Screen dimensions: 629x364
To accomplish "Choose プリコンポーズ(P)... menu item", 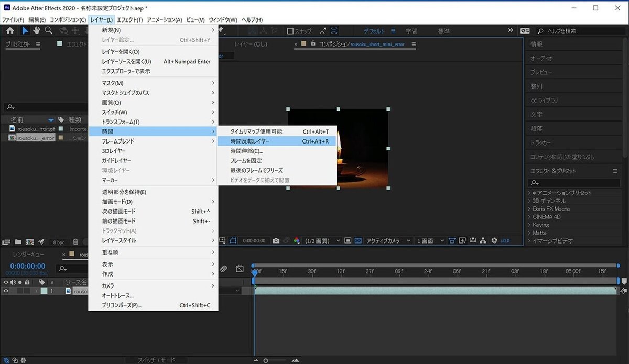I will point(153,305).
